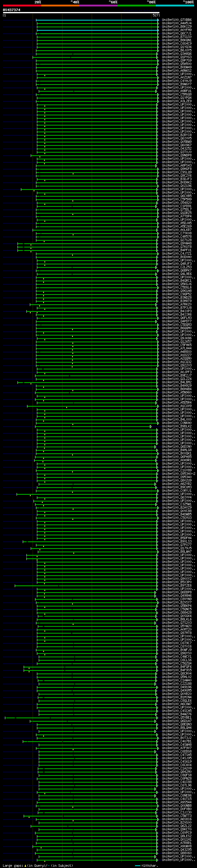Open hit UniRef100_B0DW49

tap(177, 67)
